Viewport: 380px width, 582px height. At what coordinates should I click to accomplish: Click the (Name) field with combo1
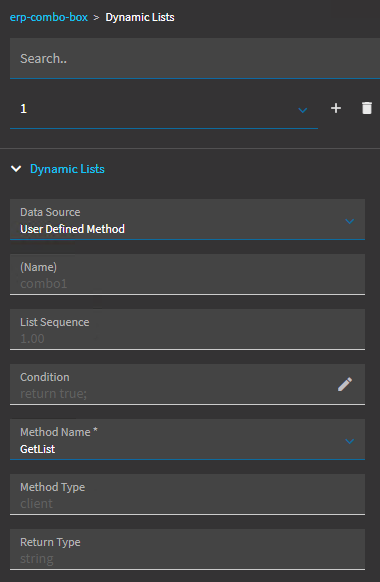point(187,275)
